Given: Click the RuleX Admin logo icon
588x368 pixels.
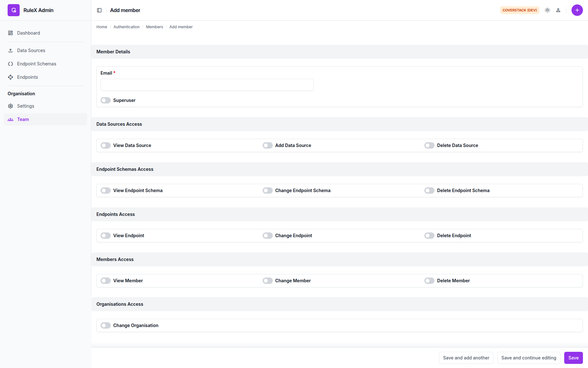Looking at the screenshot, I should click(x=14, y=10).
